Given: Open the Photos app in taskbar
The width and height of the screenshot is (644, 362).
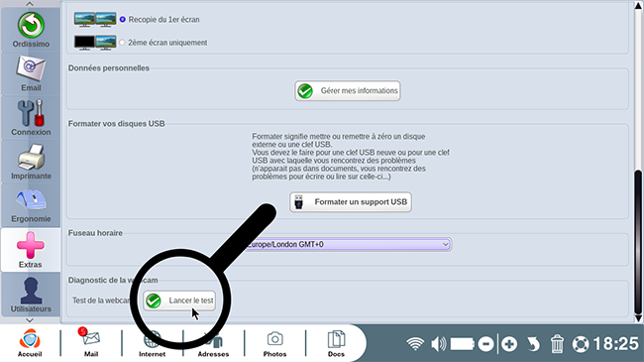Looking at the screenshot, I should [x=274, y=343].
